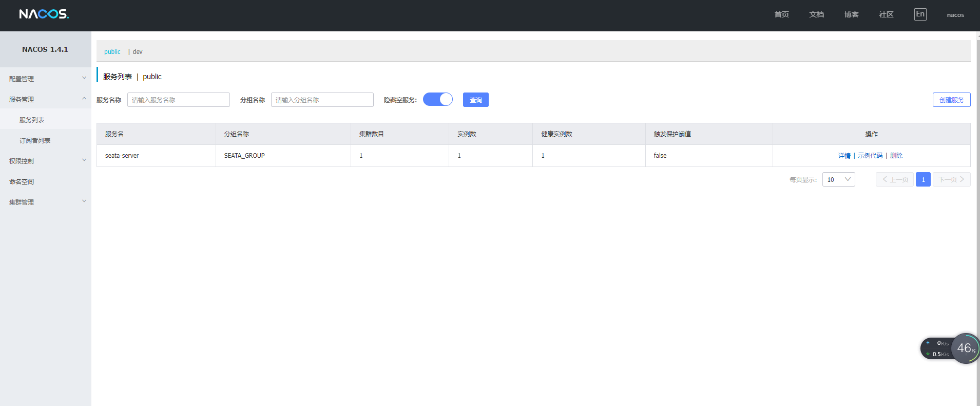This screenshot has width=980, height=406.
Task: Go to the 下一页 next page
Action: [951, 179]
